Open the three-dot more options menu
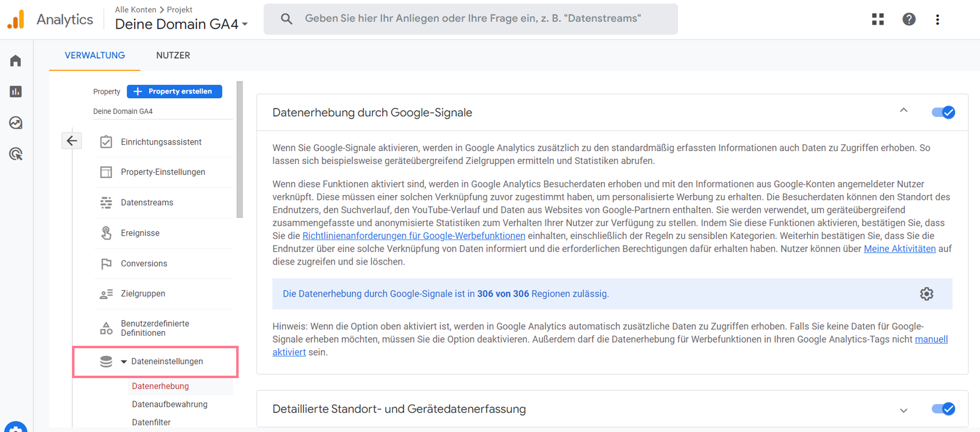Screen dimensions: 980x432 point(937,20)
